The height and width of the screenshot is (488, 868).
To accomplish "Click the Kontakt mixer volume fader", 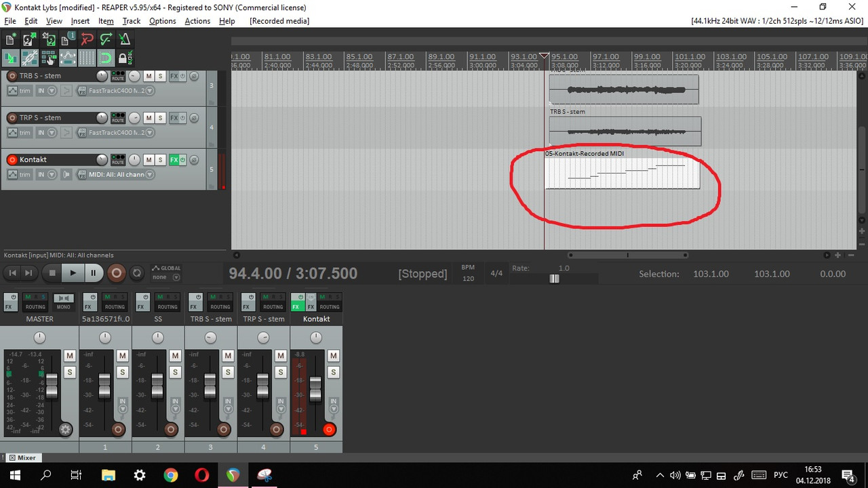I will click(x=315, y=388).
